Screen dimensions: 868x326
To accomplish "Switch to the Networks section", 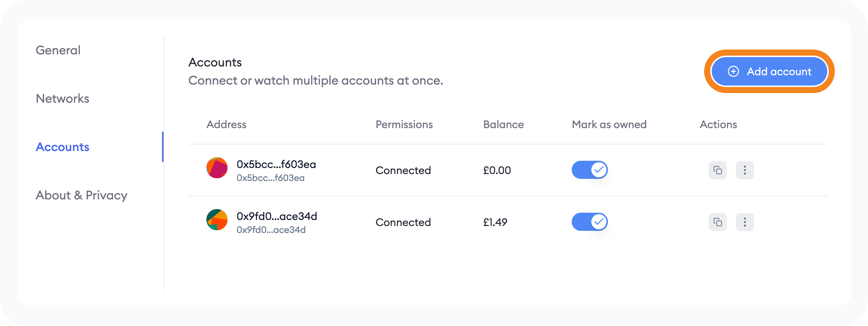I will tap(62, 99).
